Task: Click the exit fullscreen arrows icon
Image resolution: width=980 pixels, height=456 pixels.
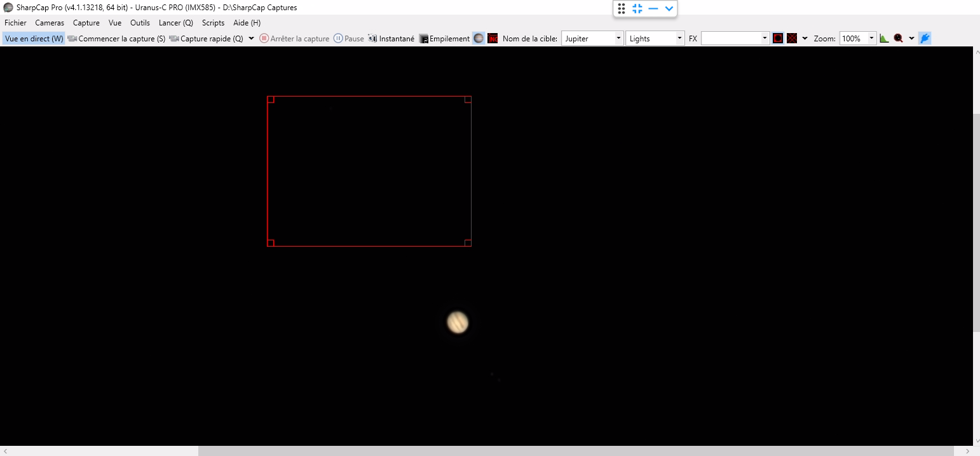Action: [x=637, y=8]
